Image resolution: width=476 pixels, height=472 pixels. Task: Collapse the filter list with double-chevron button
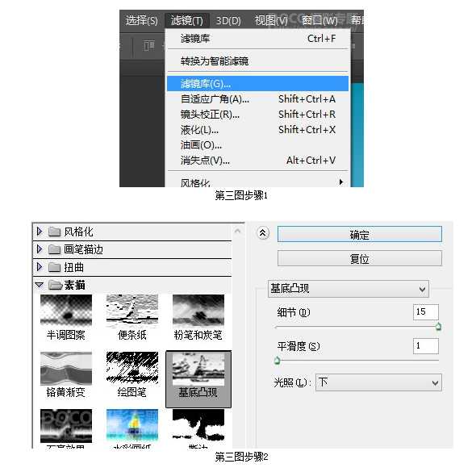pos(263,233)
